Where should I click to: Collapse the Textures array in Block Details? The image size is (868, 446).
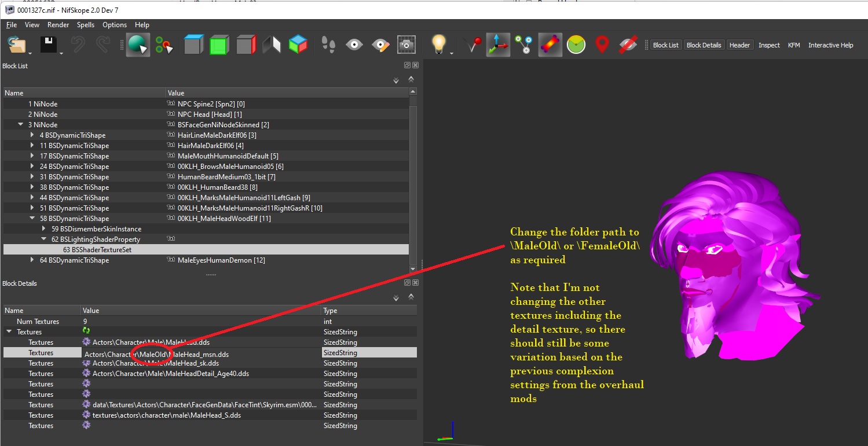pos(9,331)
